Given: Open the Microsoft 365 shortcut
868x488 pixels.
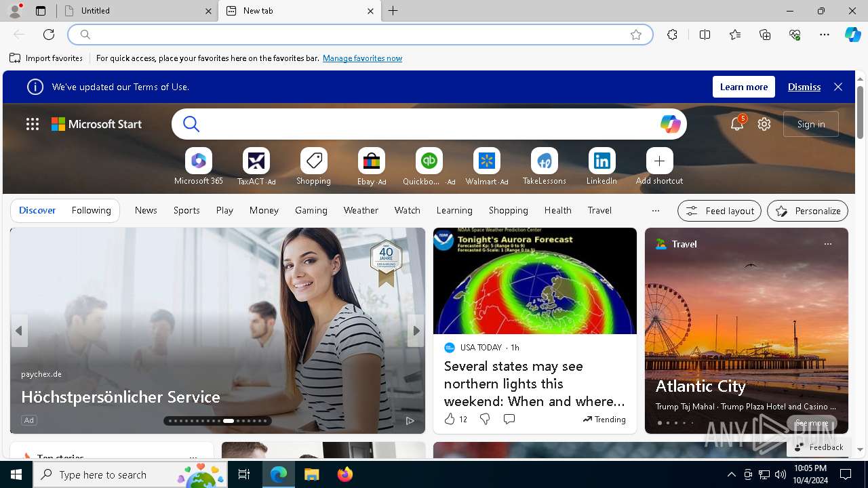Looking at the screenshot, I should pyautogui.click(x=199, y=161).
